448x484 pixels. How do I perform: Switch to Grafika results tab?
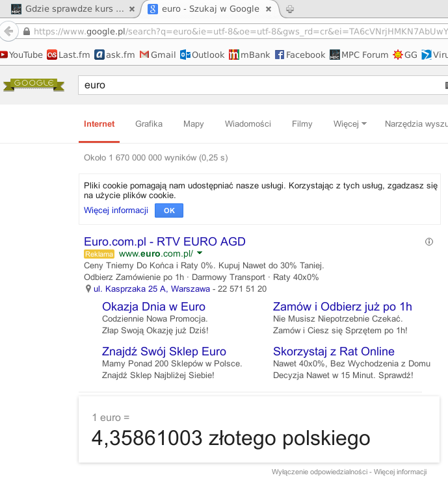[149, 124]
